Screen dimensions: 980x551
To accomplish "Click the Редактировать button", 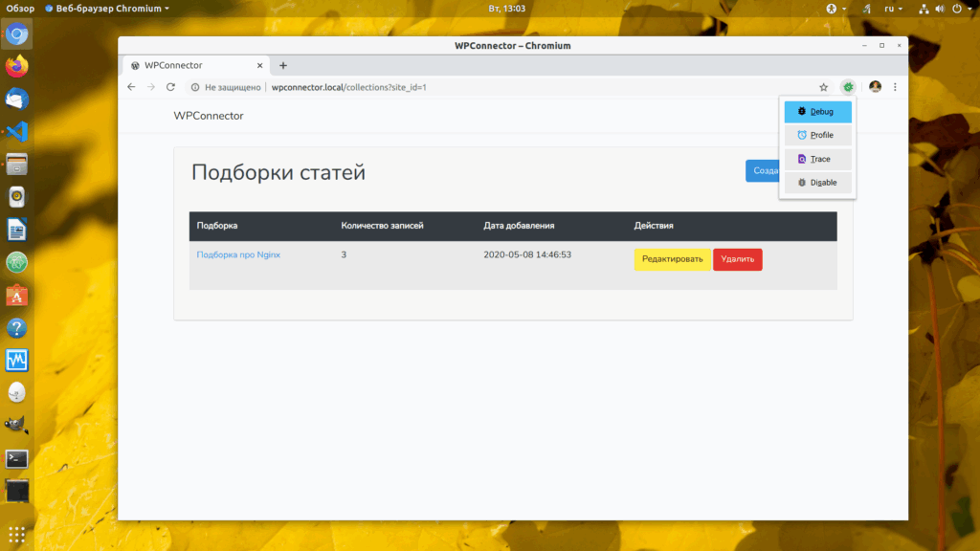I will pos(673,259).
